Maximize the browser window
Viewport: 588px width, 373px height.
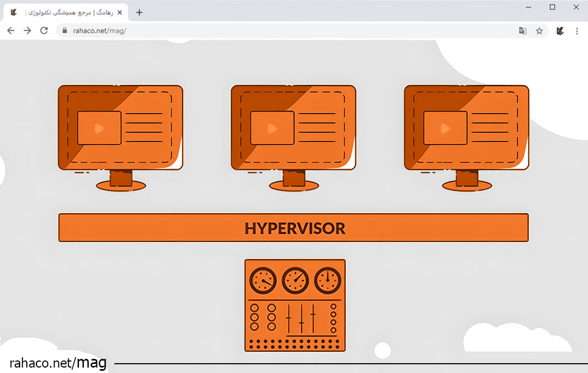tap(552, 7)
